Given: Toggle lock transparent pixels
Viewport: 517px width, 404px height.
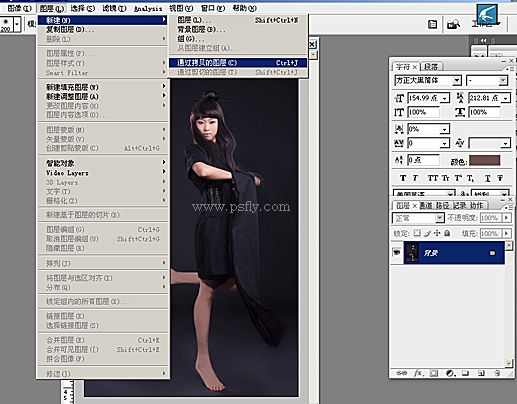Looking at the screenshot, I should [x=417, y=233].
